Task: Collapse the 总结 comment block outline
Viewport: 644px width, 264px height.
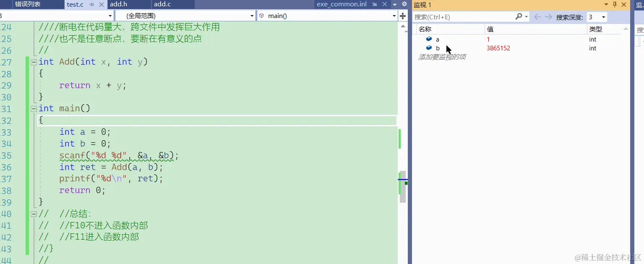Action: [x=34, y=214]
